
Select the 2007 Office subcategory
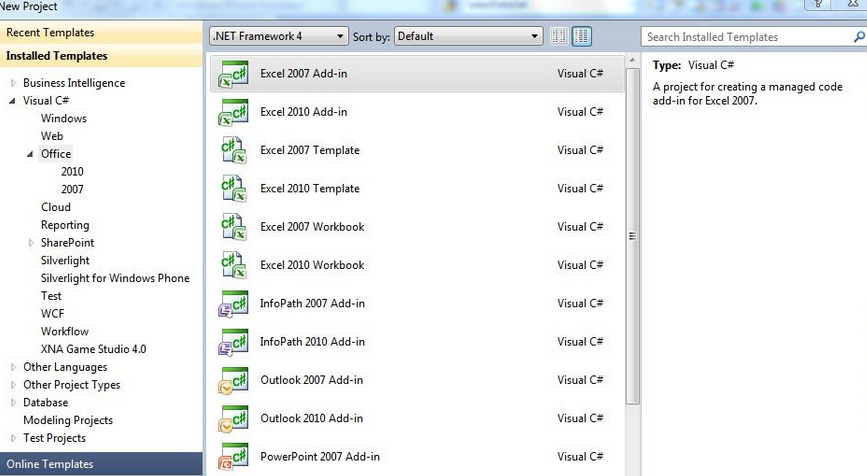(x=72, y=189)
